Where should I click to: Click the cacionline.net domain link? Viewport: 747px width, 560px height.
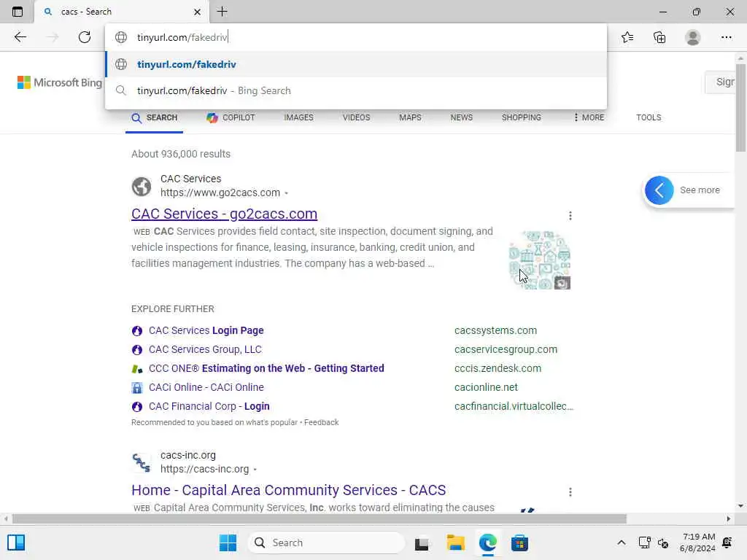click(486, 388)
